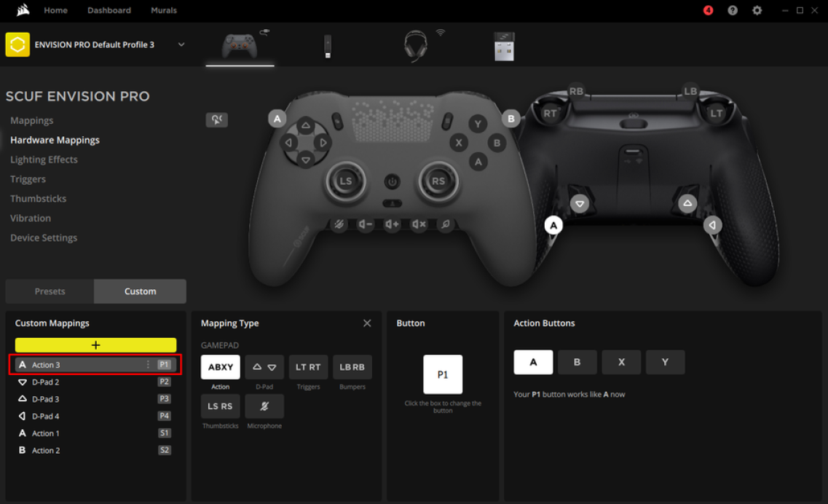Open the Mappings section

[32, 120]
